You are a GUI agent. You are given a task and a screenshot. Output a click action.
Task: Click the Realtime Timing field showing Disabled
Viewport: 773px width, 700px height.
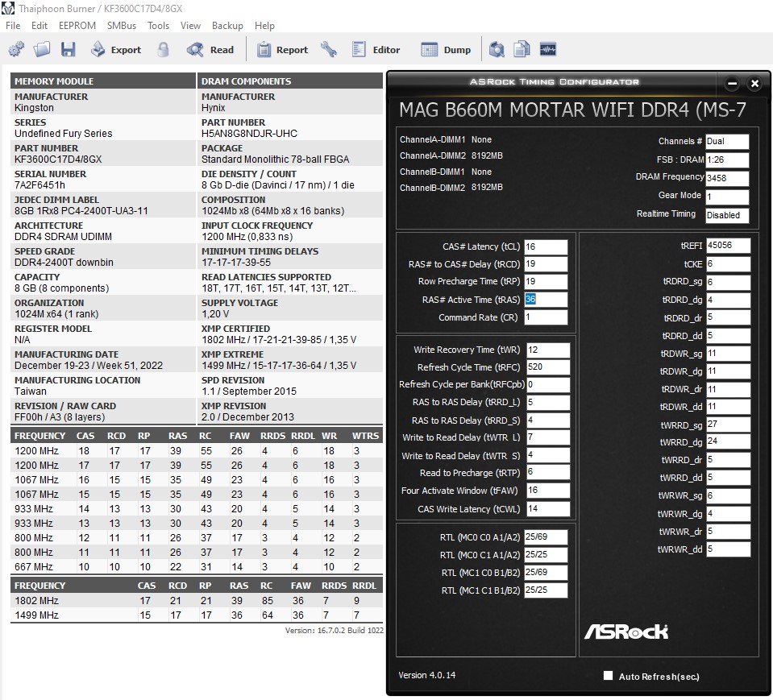pyautogui.click(x=727, y=215)
